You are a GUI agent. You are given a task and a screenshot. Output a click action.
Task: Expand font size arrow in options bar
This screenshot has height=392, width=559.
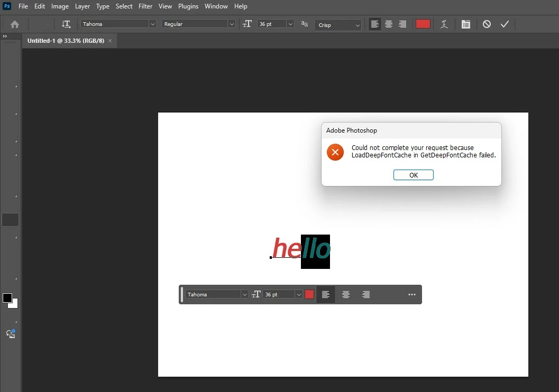(x=290, y=24)
